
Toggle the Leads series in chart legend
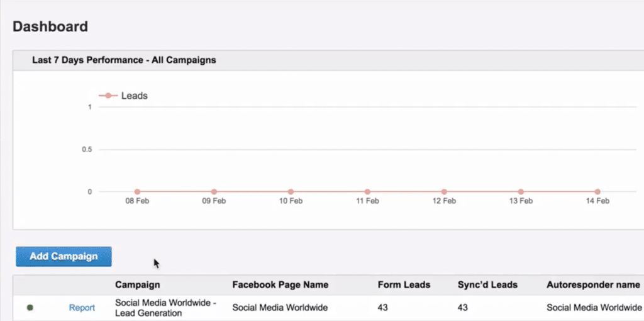[123, 96]
